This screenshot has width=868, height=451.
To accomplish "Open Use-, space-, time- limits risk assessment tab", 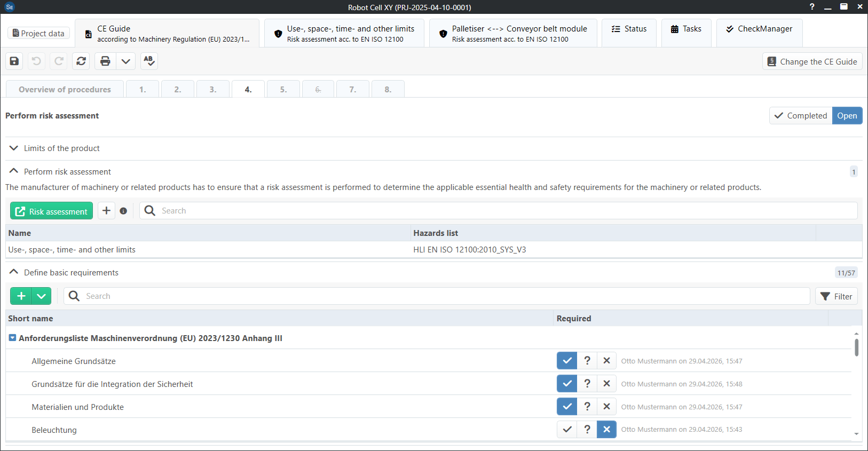I will 344,34.
